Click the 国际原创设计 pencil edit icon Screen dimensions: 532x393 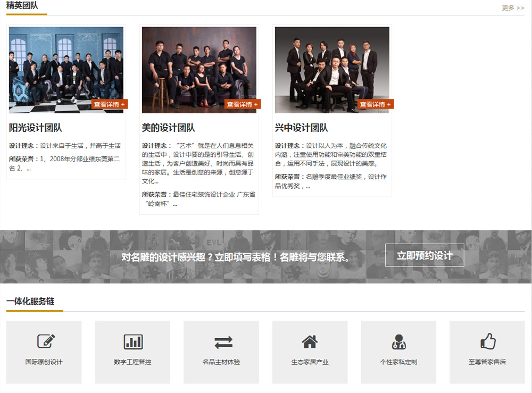tap(46, 341)
